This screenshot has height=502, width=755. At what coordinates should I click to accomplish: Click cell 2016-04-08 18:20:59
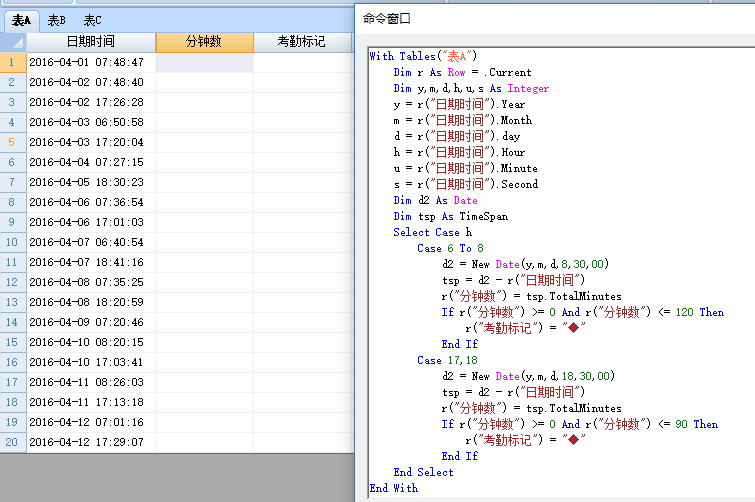click(91, 302)
